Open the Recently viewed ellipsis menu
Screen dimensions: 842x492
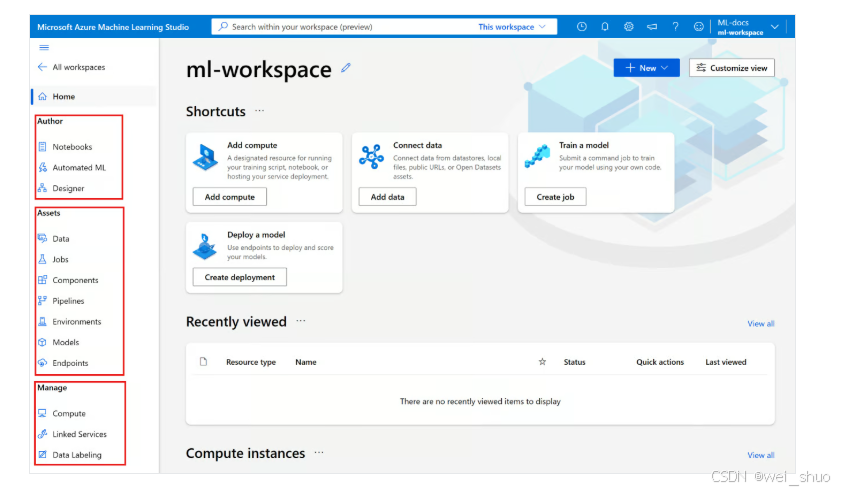tap(301, 321)
